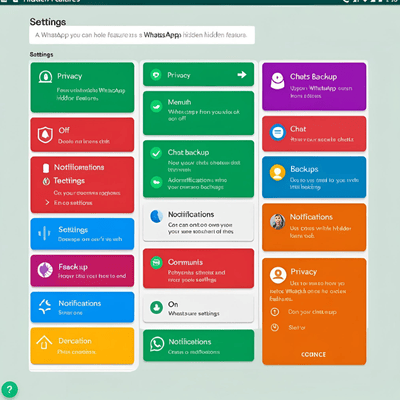Click the search box below the Settings title
Viewport: 400px width, 400px height.
pos(142,35)
